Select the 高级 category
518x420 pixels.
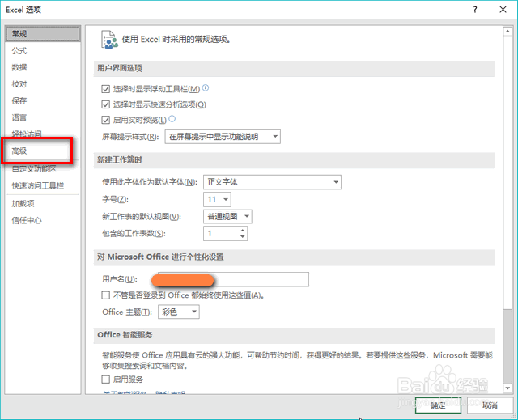click(x=43, y=151)
